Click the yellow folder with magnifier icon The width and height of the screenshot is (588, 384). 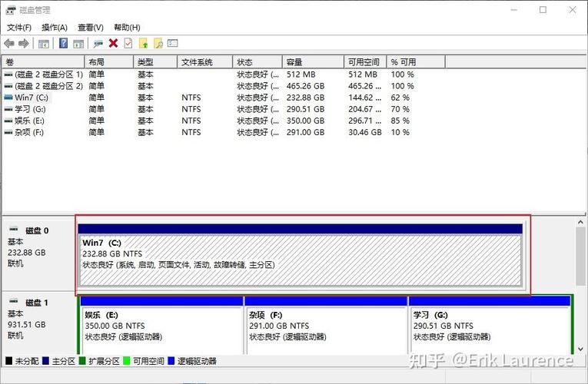point(158,44)
